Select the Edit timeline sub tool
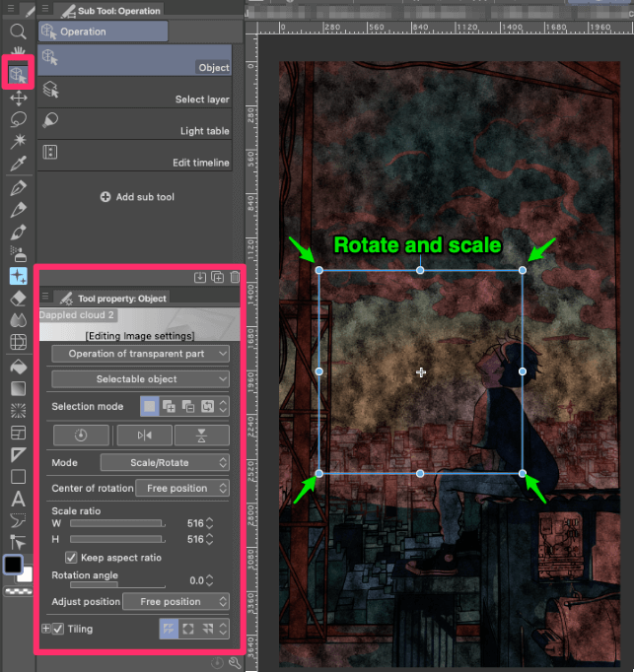The height and width of the screenshot is (672, 634). tap(135, 156)
